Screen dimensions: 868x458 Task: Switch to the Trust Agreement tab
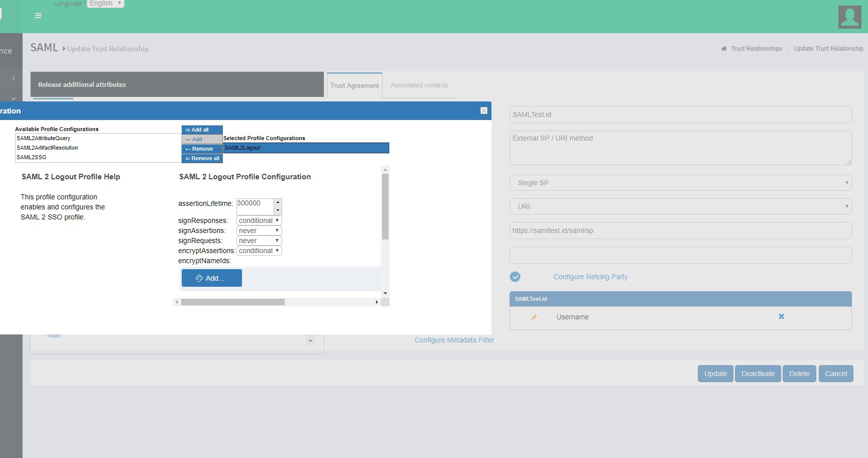tap(354, 86)
